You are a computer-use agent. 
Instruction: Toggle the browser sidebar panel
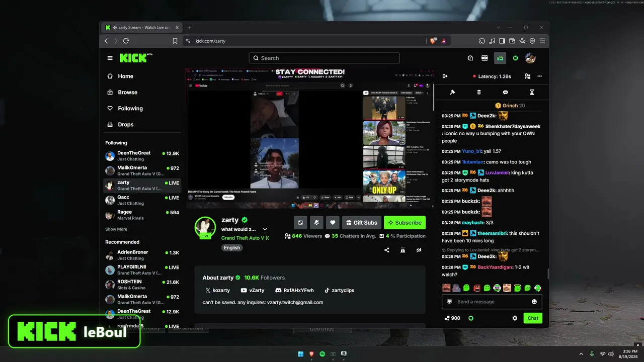point(502,41)
